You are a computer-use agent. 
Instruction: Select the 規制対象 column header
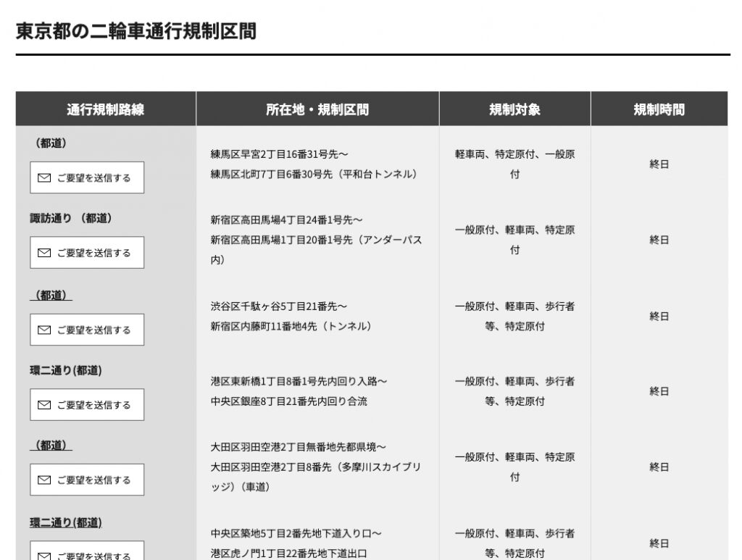coord(514,109)
